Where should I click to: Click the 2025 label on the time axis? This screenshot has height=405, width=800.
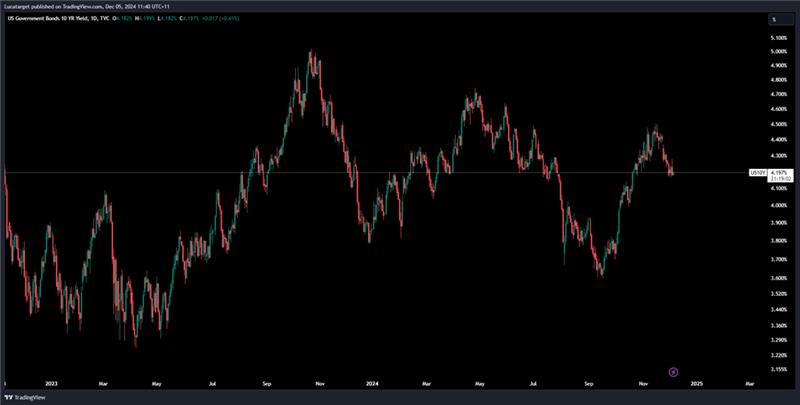pos(697,383)
